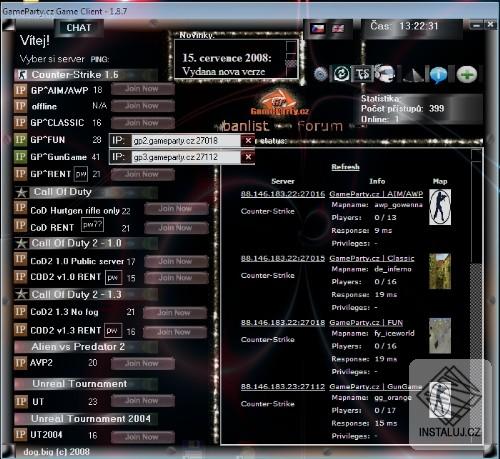Click Refresh in server status
The width and height of the screenshot is (500, 459).
pos(345,167)
